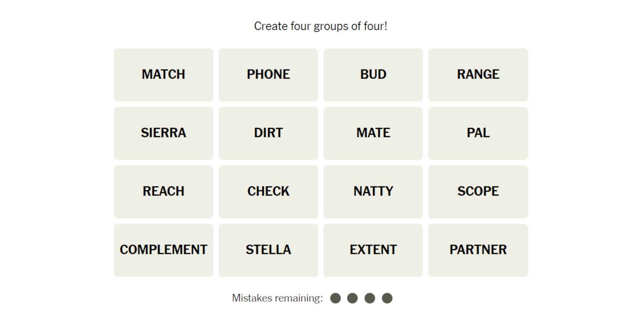Viewport: 644px width, 322px height.
Task: Choose the SIERRA tile
Action: (164, 133)
